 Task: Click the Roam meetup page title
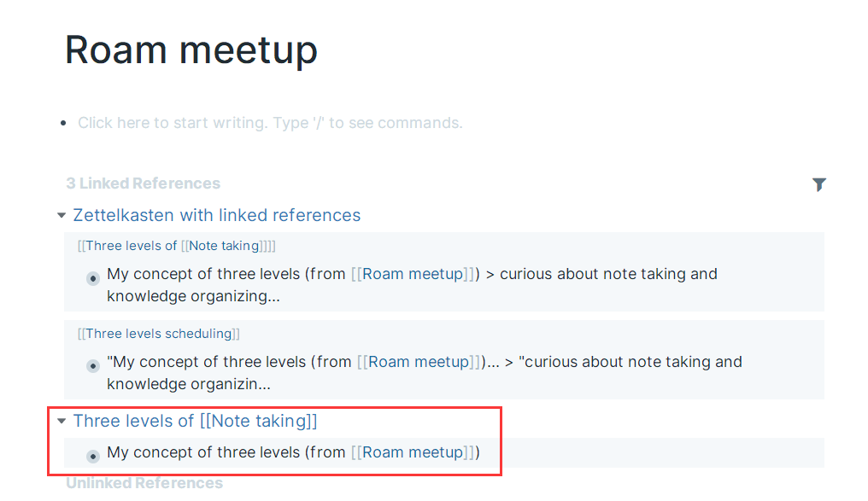coord(191,50)
